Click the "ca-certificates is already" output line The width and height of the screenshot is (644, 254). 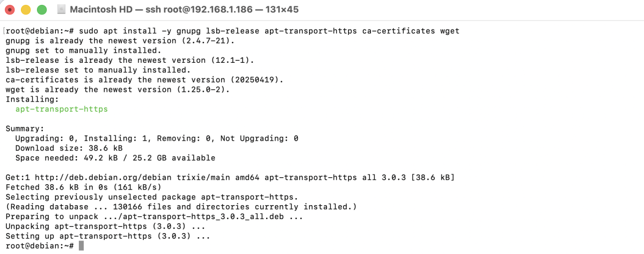144,80
